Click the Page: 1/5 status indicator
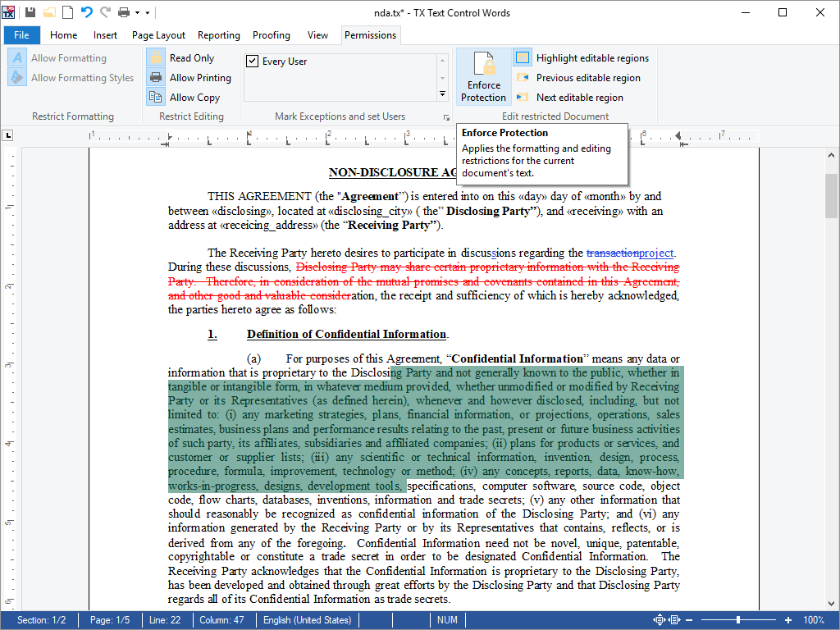840x630 pixels. [110, 620]
